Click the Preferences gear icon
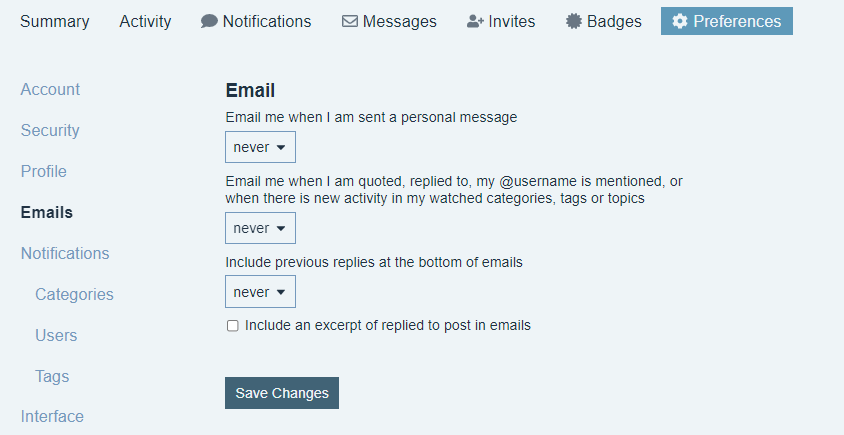Screen dimensions: 844x435 680,21
